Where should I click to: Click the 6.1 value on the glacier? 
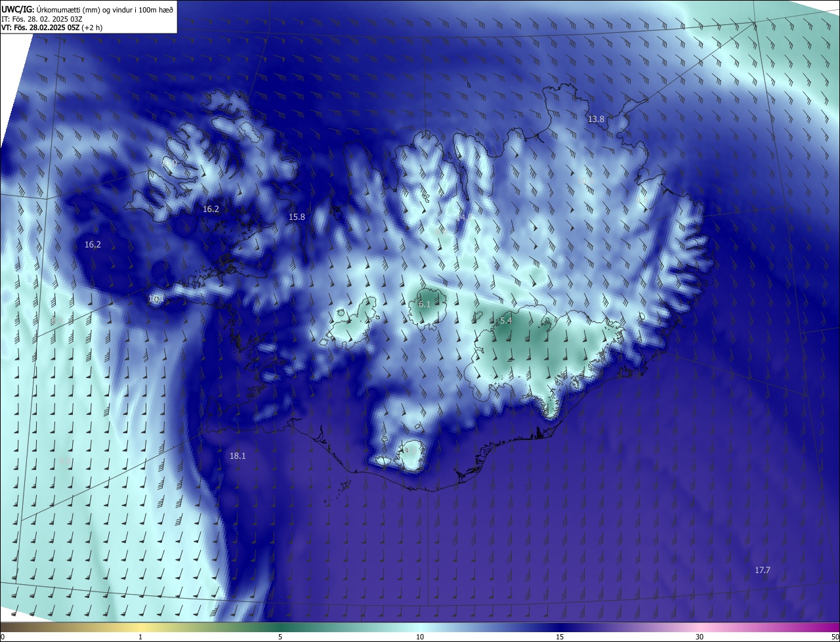click(x=424, y=304)
